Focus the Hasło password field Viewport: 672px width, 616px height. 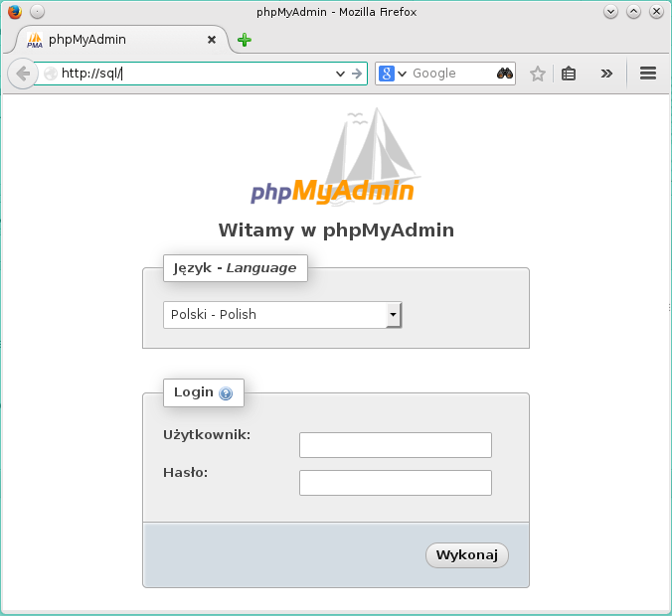[395, 483]
